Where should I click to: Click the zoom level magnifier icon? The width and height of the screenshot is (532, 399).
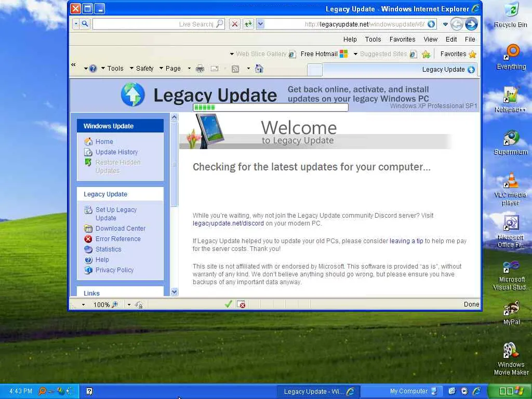click(x=115, y=304)
